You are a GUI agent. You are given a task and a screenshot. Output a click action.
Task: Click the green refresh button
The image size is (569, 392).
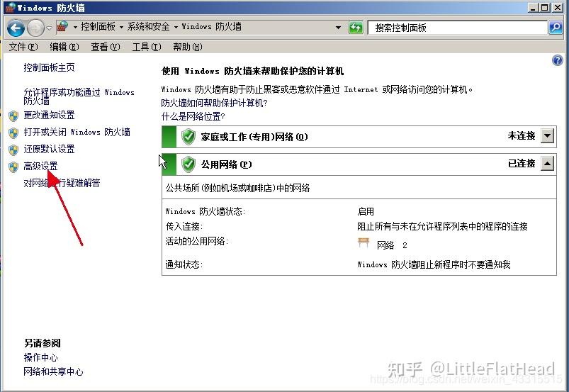(356, 28)
